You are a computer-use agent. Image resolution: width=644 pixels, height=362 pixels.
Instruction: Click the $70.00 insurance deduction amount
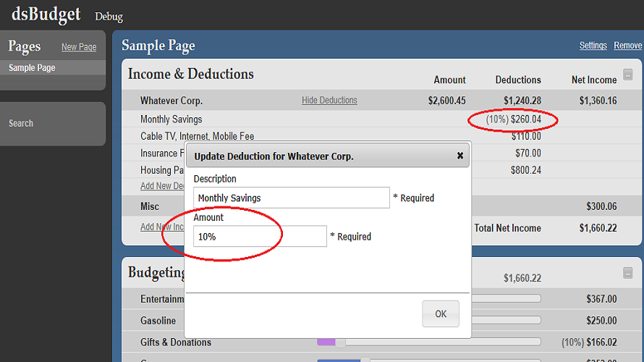point(528,153)
